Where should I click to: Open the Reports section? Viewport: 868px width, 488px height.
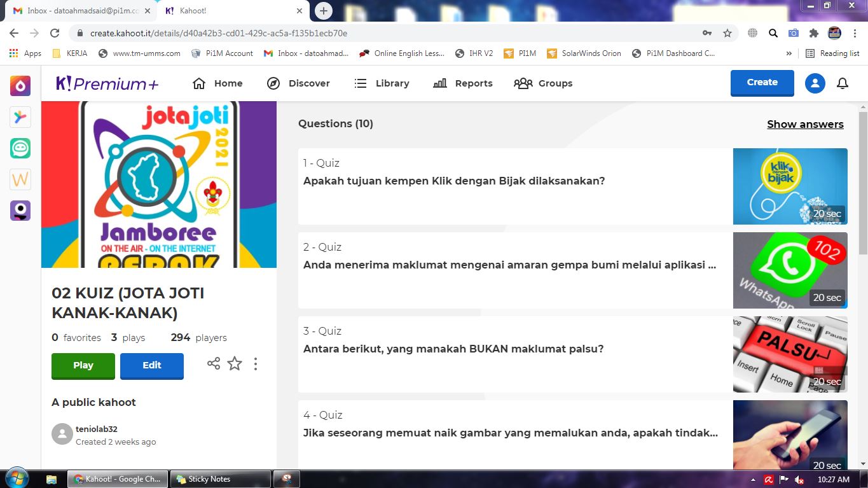coord(463,83)
